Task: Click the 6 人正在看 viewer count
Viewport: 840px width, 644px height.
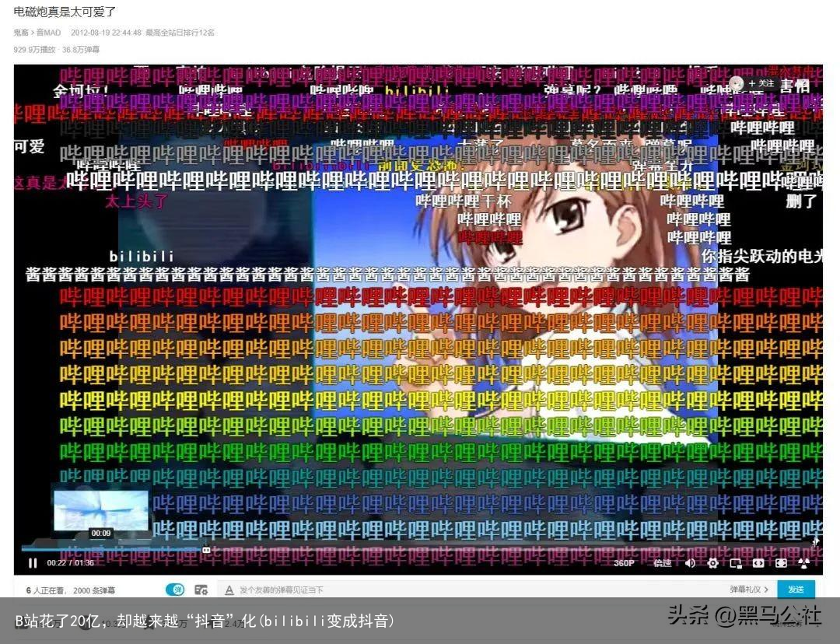Action: 44,590
